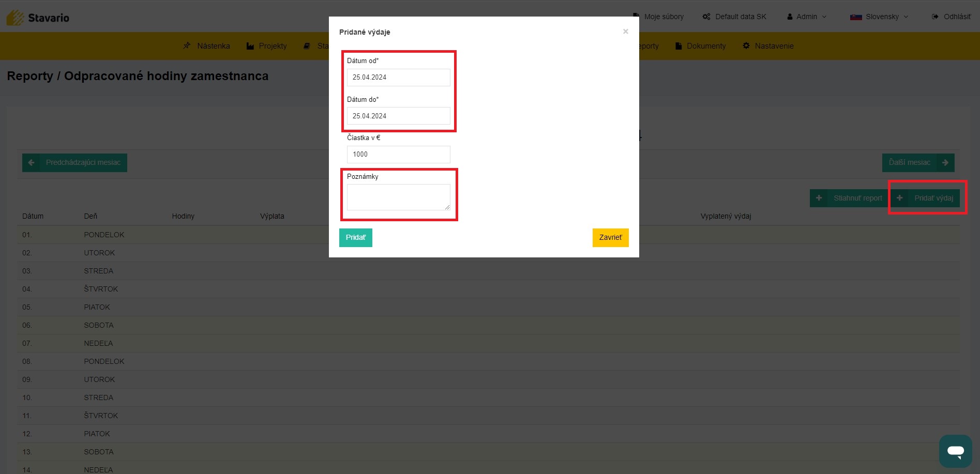Click the right arrow on Ďalší mesiac
The image size is (980, 474).
pyautogui.click(x=945, y=162)
